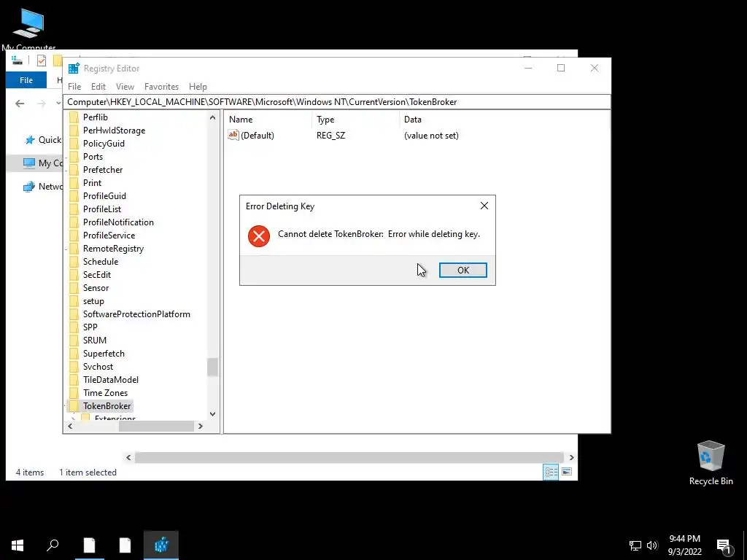The height and width of the screenshot is (560, 747).
Task: Select the SRUM key
Action: point(94,341)
